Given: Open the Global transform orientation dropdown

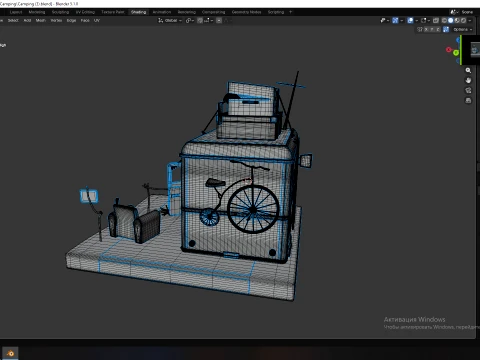Looking at the screenshot, I should [x=170, y=20].
